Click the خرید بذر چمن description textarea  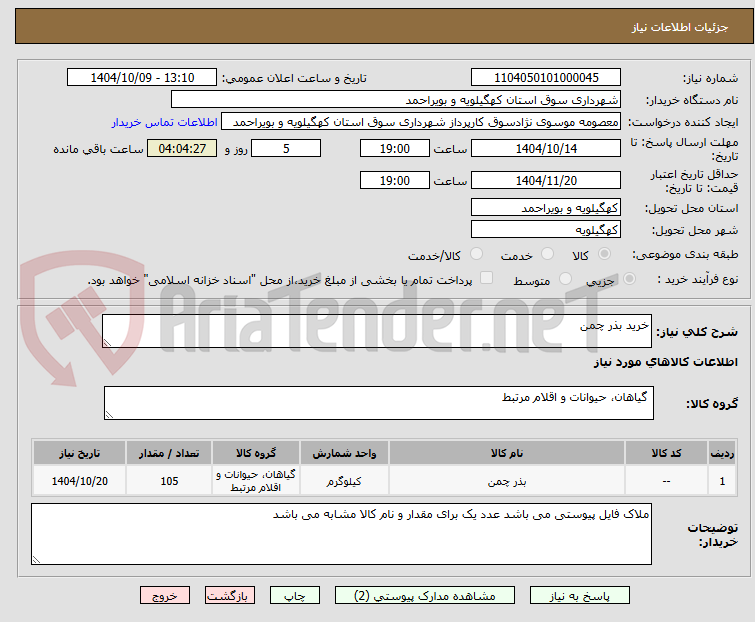coord(377,331)
